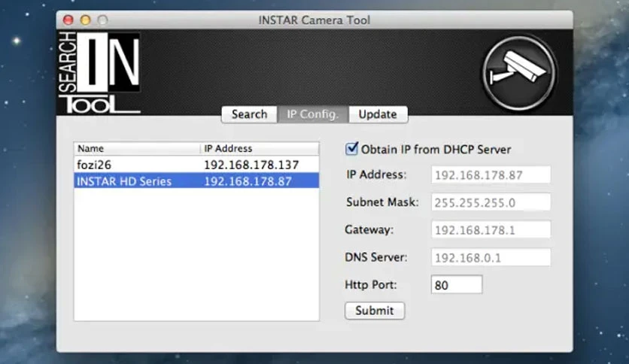Select the fozi26 camera row
This screenshot has width=629, height=364.
pyautogui.click(x=196, y=165)
